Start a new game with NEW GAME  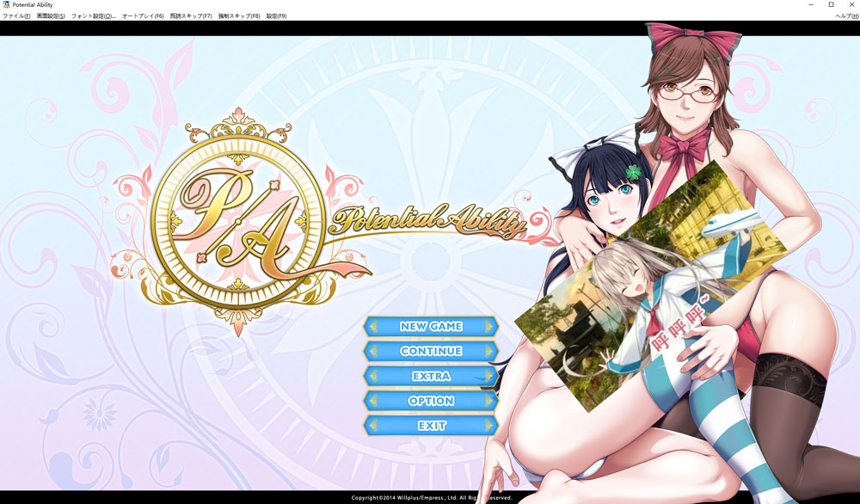pos(431,326)
